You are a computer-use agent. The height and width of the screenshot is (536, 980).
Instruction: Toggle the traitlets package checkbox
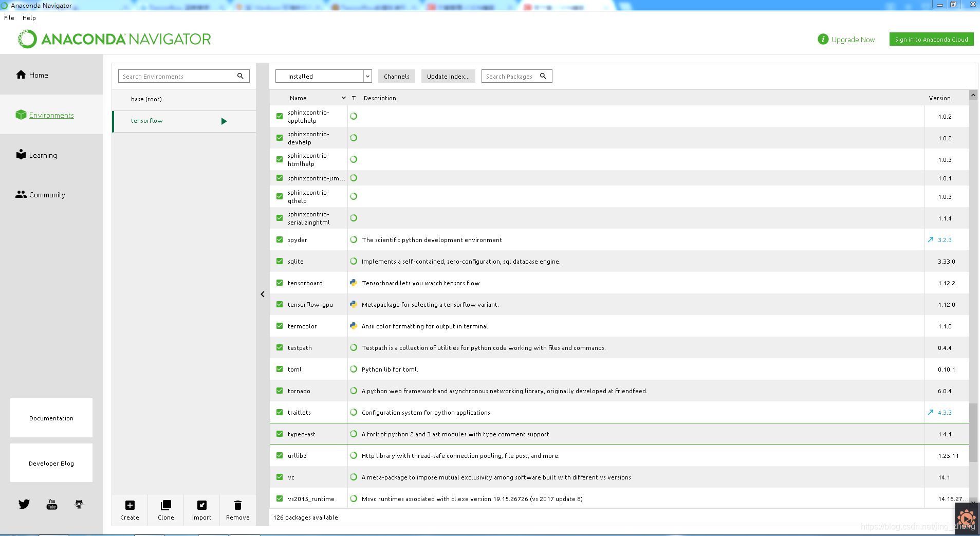[280, 412]
